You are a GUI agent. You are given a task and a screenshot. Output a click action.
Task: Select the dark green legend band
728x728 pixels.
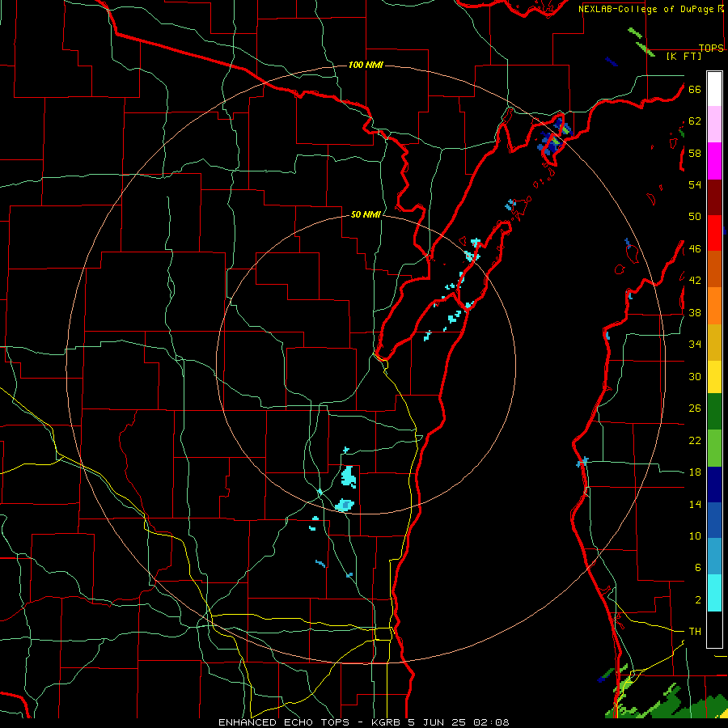tap(714, 412)
